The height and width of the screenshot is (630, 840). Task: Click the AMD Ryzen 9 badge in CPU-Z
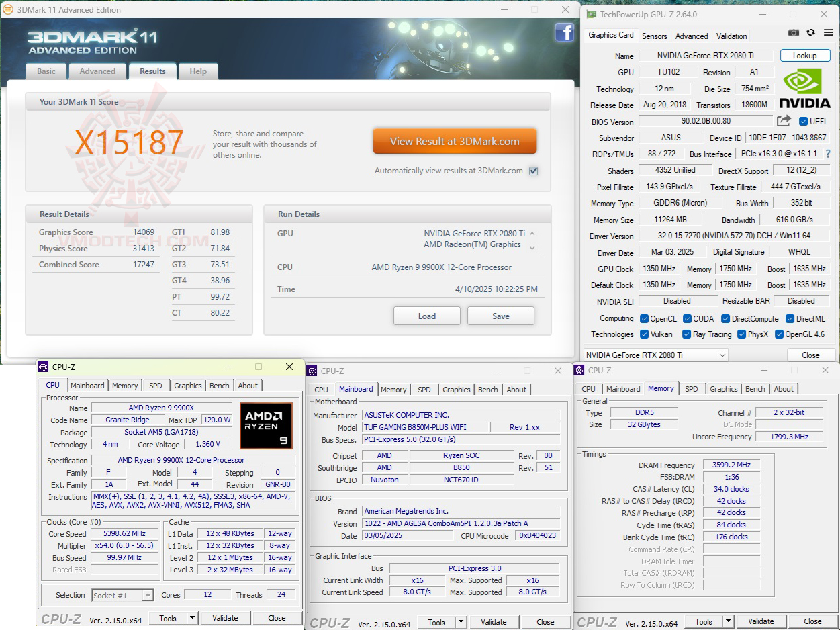click(266, 425)
